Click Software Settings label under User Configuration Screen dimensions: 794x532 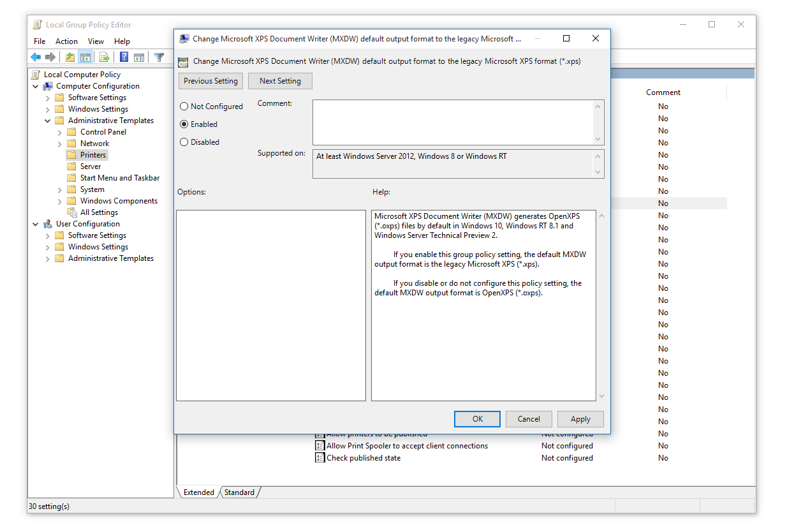97,235
